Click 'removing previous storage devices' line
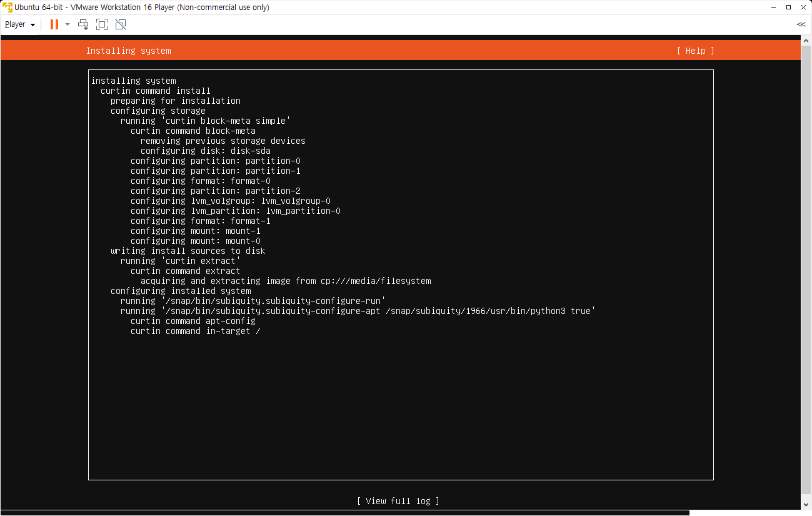The width and height of the screenshot is (812, 516). (x=223, y=141)
